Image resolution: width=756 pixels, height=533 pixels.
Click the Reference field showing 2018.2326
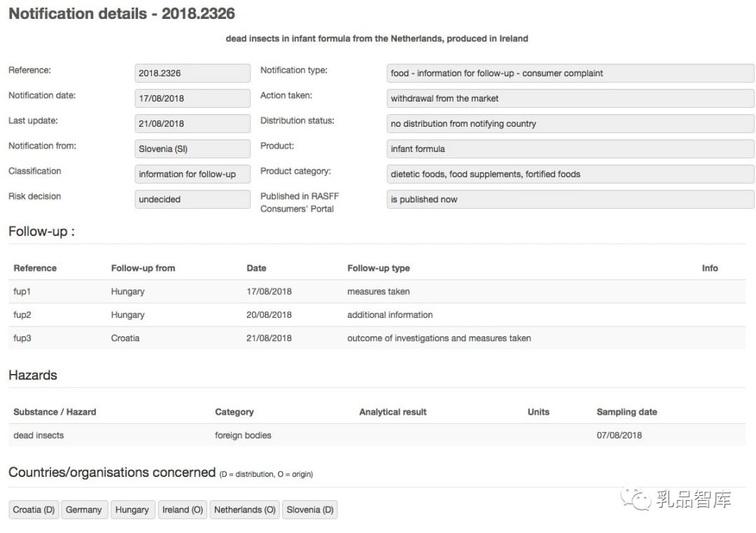pyautogui.click(x=192, y=73)
